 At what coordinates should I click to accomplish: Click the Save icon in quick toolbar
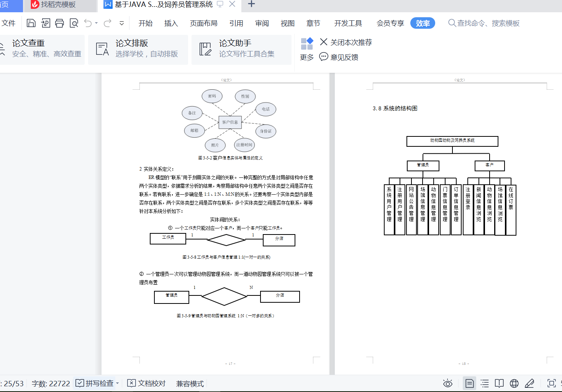pos(31,23)
